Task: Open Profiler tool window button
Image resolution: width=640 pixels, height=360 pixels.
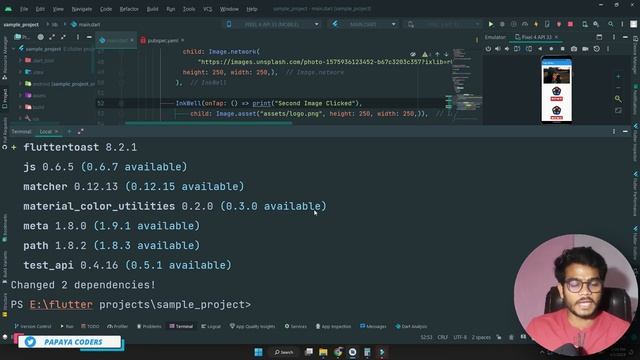Action: coord(118,326)
